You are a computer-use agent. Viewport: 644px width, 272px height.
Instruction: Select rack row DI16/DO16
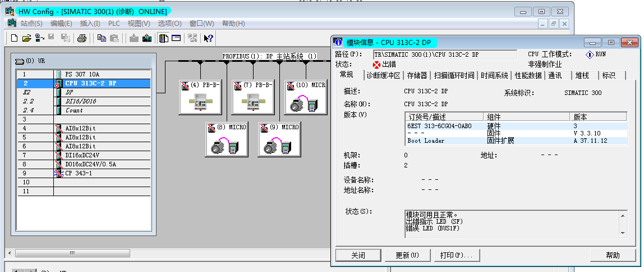(x=84, y=101)
